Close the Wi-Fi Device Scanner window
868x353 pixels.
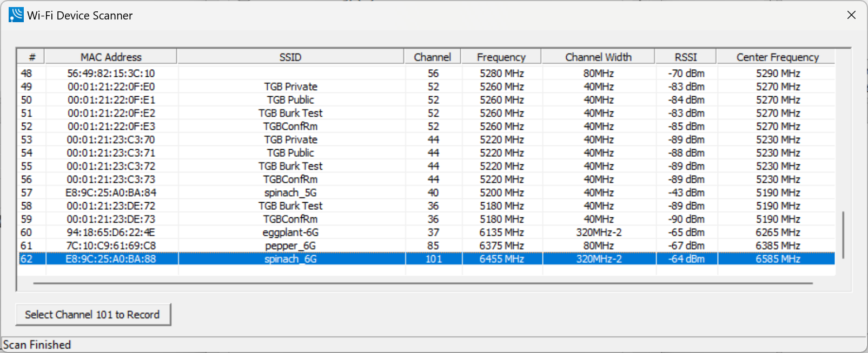click(851, 15)
